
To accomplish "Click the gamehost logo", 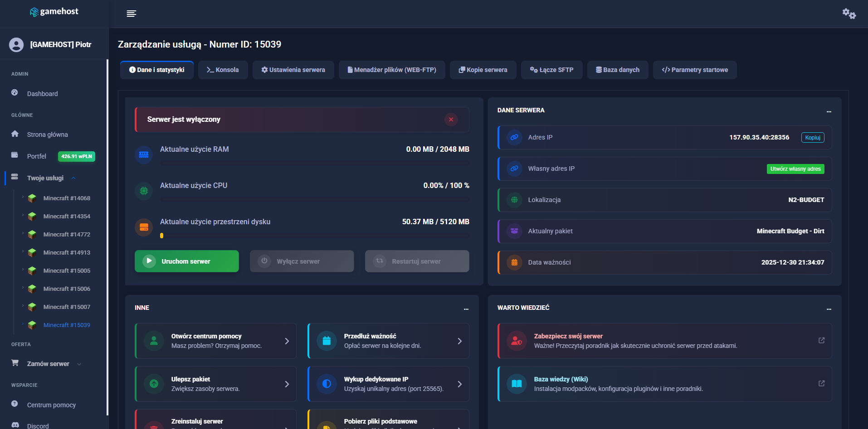I will 54,12.
